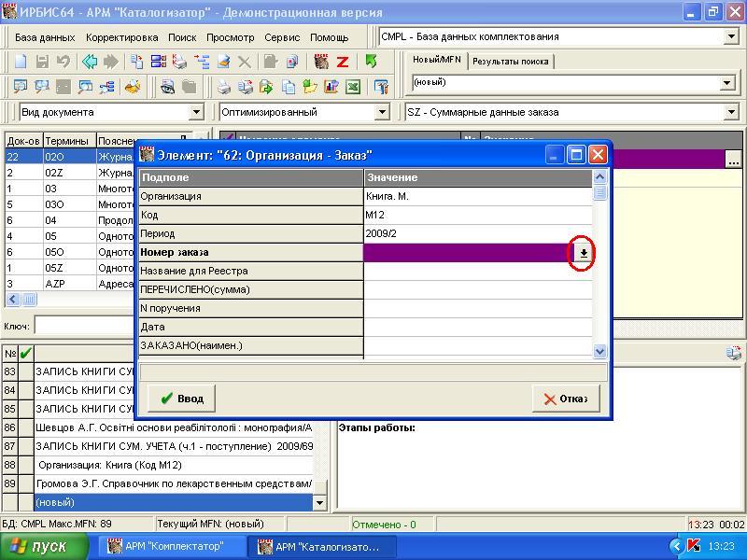Click green checkmark column header in records list
The height and width of the screenshot is (560, 747).
click(26, 353)
